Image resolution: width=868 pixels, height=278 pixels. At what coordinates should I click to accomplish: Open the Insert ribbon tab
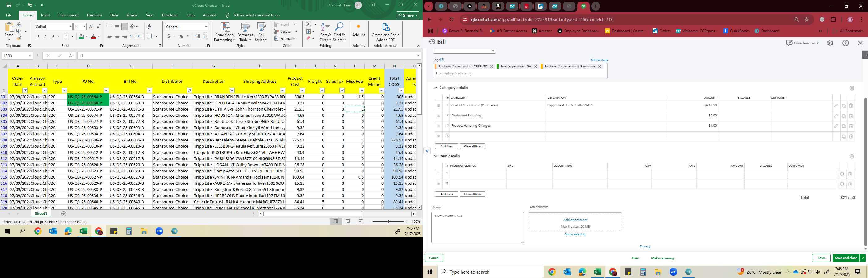45,15
